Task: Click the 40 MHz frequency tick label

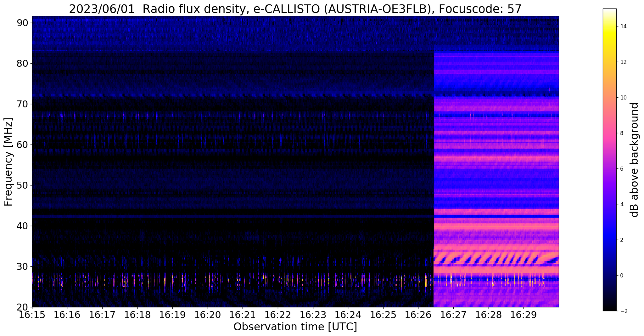Action: pyautogui.click(x=22, y=226)
